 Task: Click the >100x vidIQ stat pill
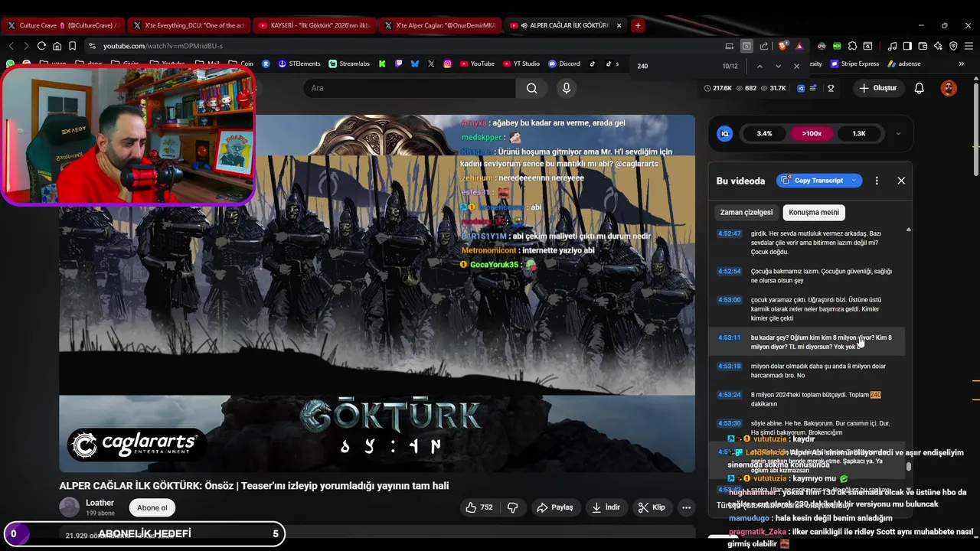tap(812, 134)
